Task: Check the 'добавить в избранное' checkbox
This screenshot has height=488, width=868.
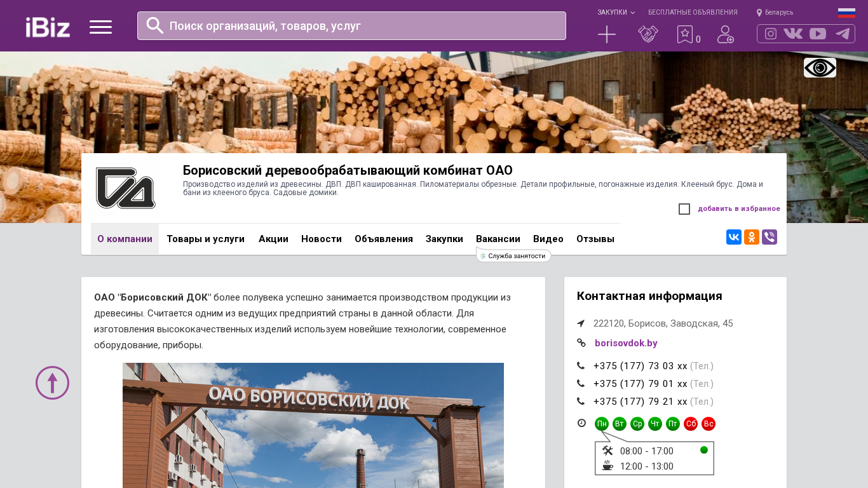Action: point(684,209)
